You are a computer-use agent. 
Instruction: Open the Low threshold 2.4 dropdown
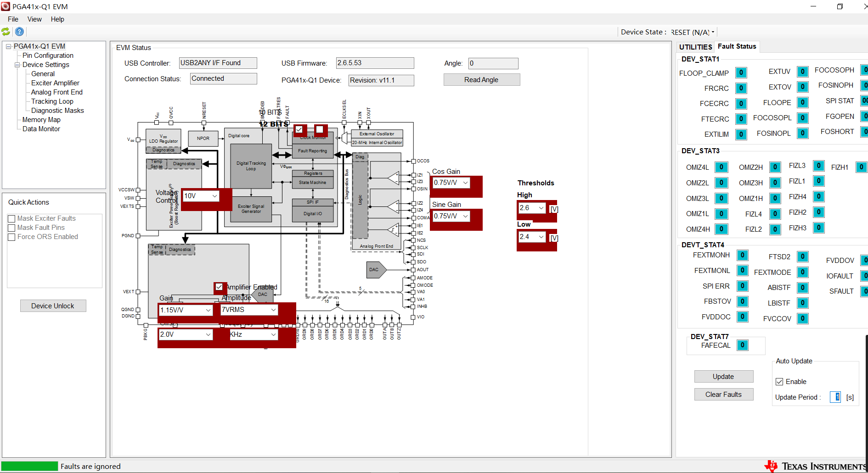coord(532,237)
